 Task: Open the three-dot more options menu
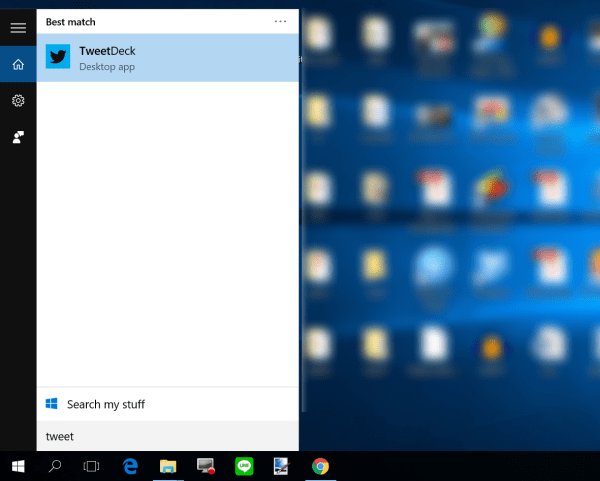pos(280,20)
